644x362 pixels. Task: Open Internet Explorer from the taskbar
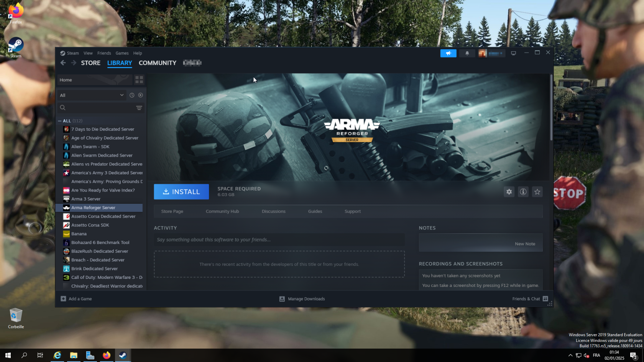click(57, 355)
